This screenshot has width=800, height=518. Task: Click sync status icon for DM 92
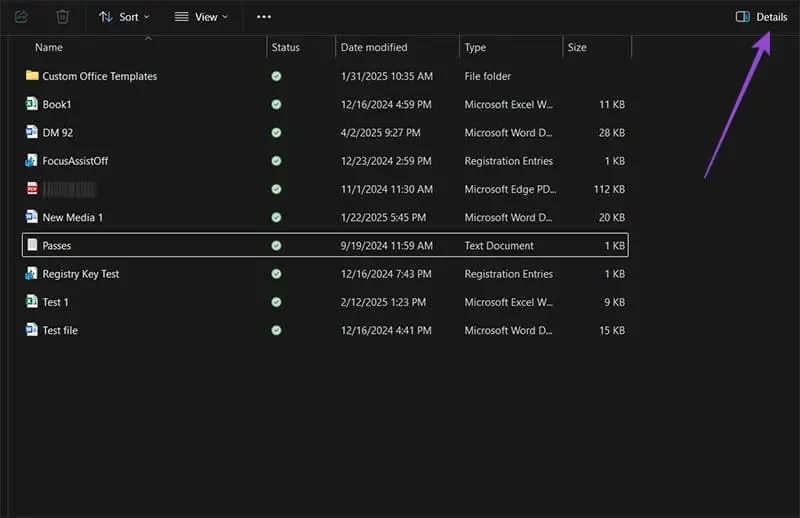[x=276, y=133]
